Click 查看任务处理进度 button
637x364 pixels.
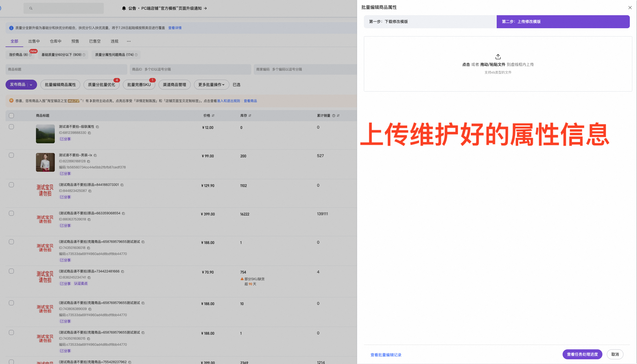click(582, 354)
